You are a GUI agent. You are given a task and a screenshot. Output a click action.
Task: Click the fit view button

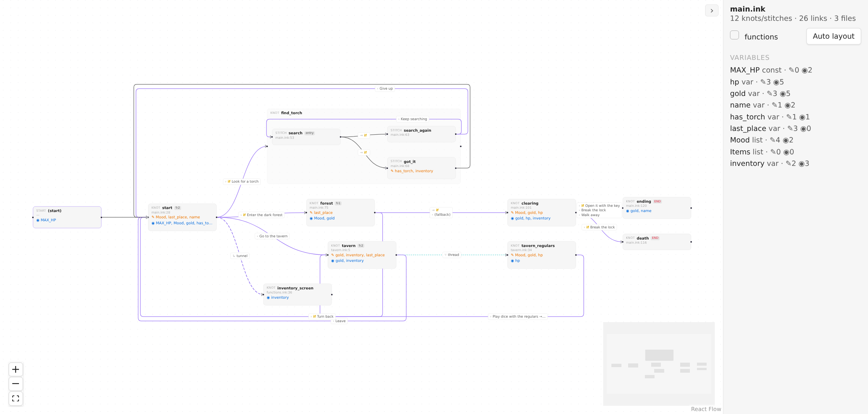pyautogui.click(x=16, y=398)
